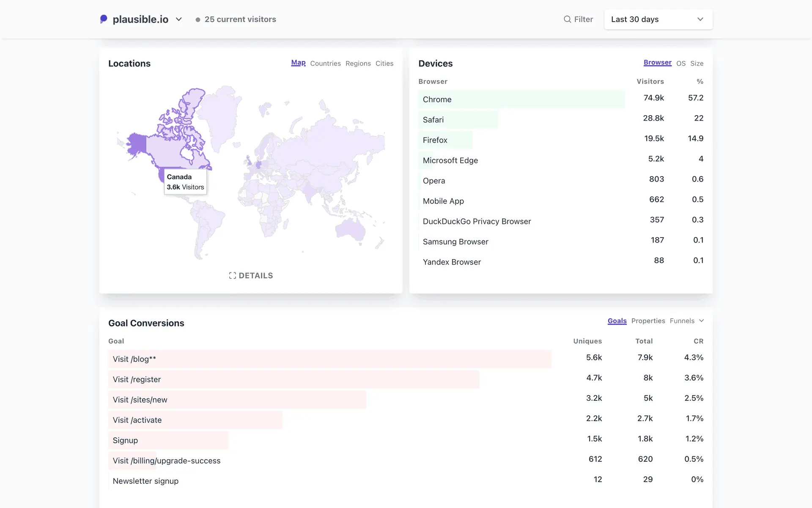Click the current visitors status dot
This screenshot has width=812, height=508.
pyautogui.click(x=198, y=19)
